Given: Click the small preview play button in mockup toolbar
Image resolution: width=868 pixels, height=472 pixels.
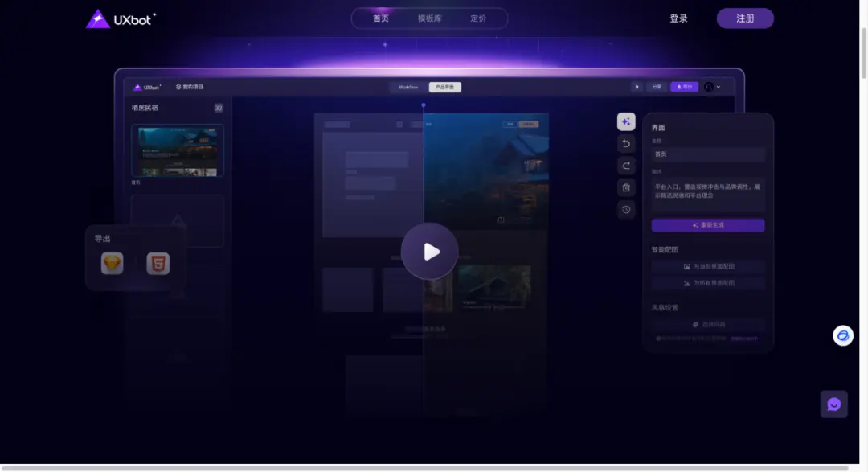Looking at the screenshot, I should tap(637, 87).
